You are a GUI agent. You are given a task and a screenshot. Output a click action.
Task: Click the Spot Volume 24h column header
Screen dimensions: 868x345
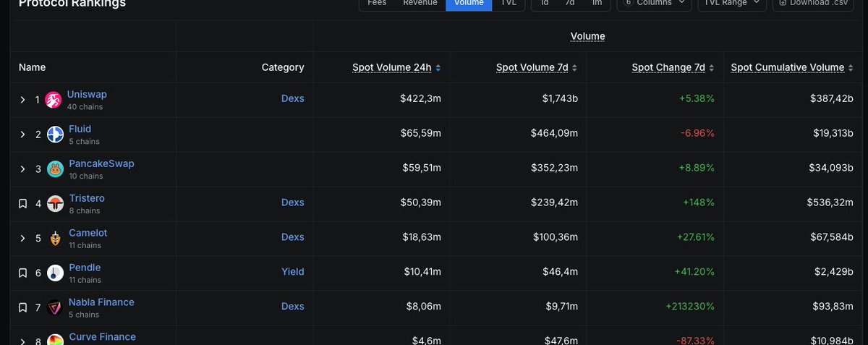point(392,67)
